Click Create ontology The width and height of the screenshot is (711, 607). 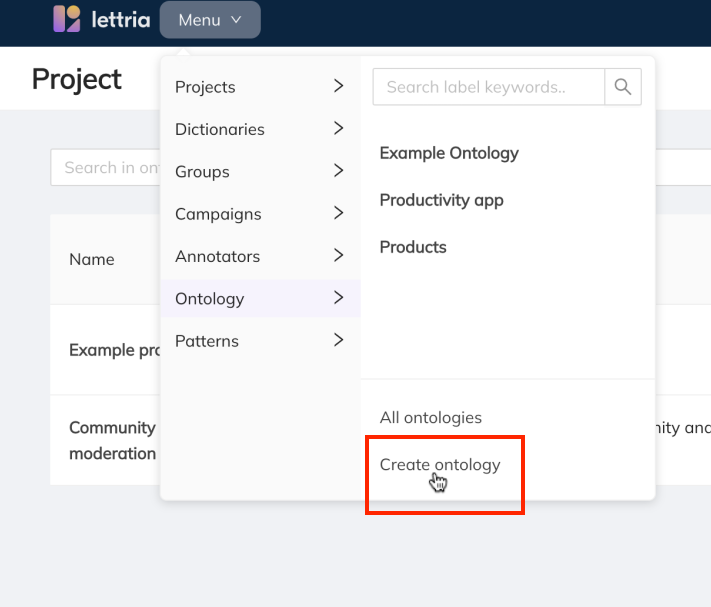pyautogui.click(x=440, y=465)
